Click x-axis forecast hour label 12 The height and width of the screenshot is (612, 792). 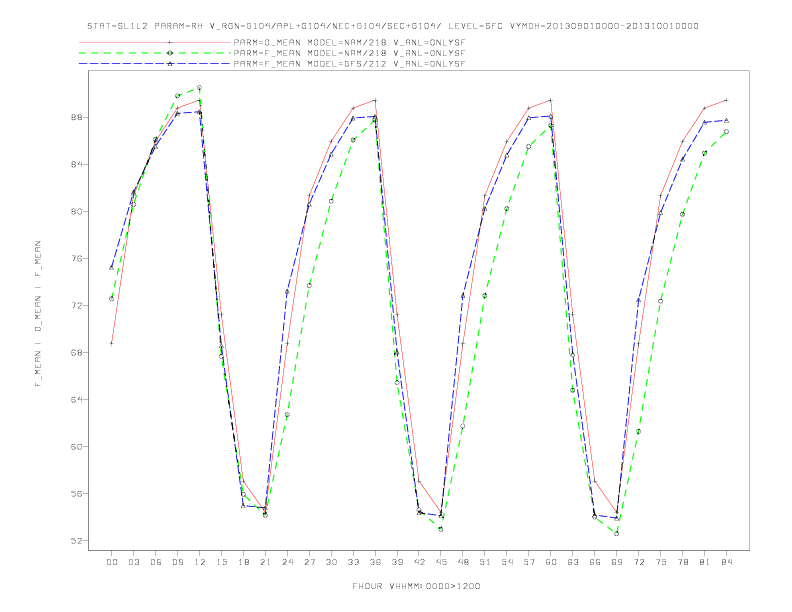pos(200,562)
